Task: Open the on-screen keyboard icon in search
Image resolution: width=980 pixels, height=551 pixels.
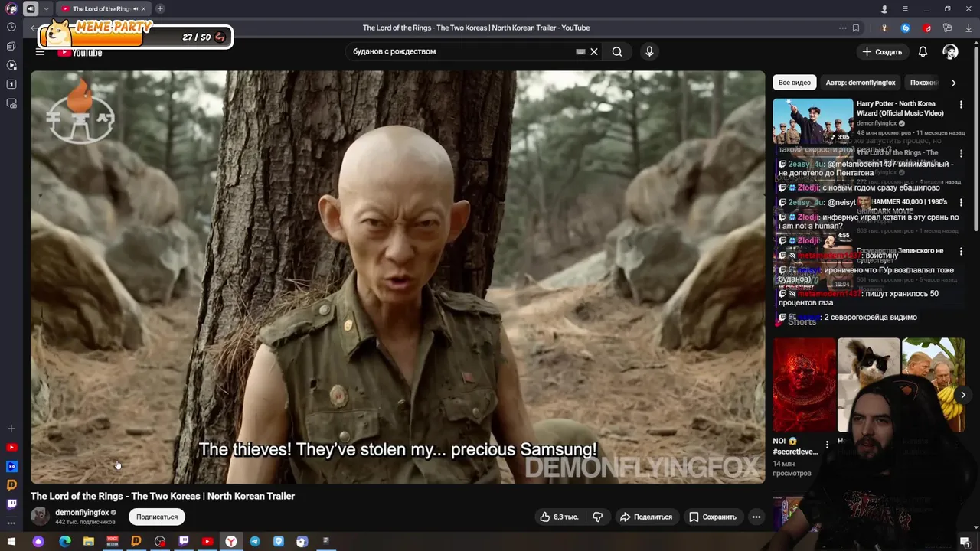Action: (580, 51)
